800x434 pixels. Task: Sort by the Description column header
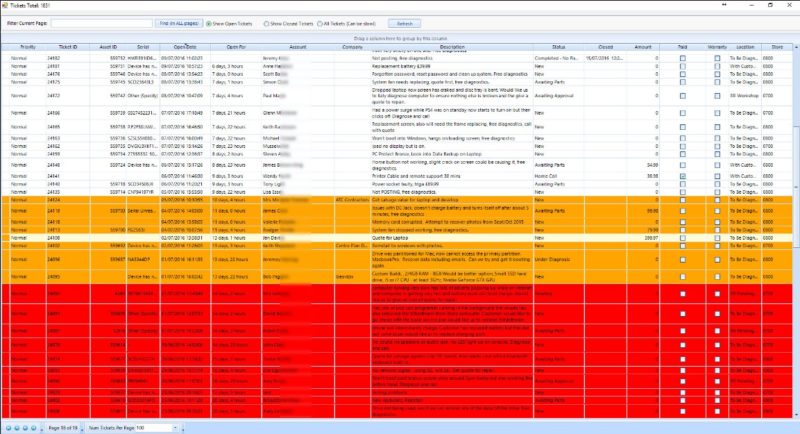click(x=452, y=47)
